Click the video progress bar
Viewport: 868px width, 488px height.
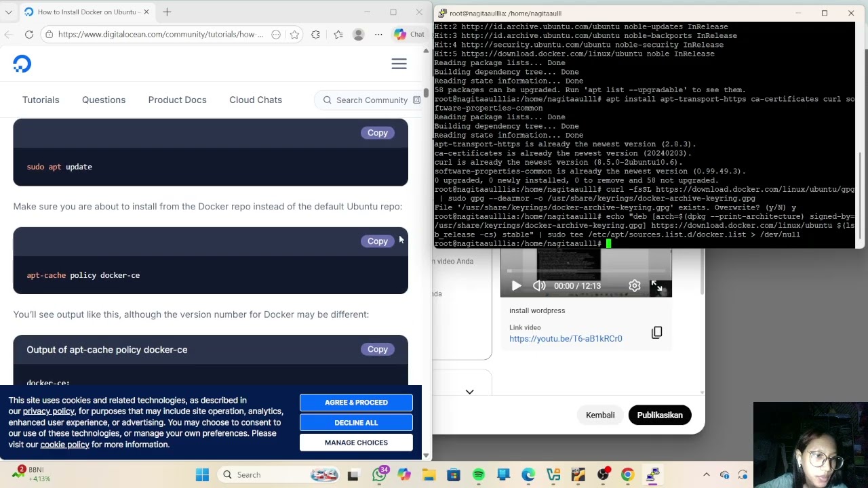(x=586, y=271)
